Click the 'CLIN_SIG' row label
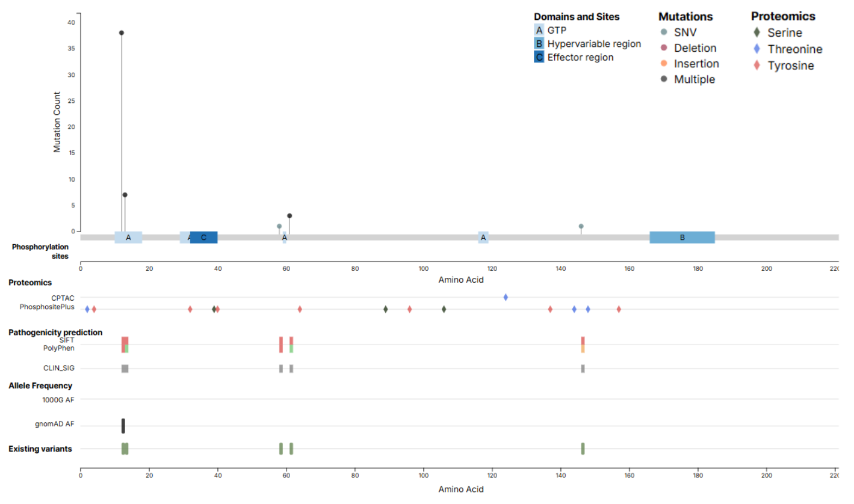This screenshot has height=504, width=854. click(x=59, y=369)
